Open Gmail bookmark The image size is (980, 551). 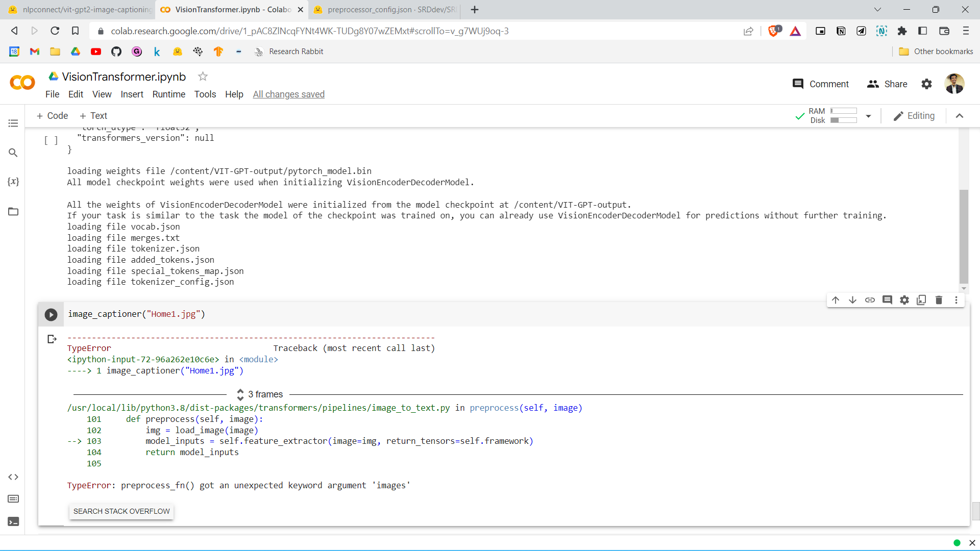point(35,52)
